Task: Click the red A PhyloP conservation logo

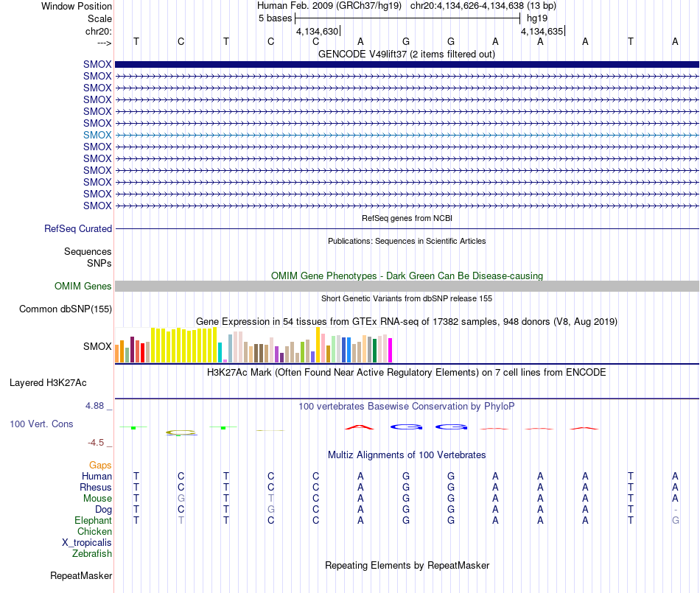Action: point(360,427)
